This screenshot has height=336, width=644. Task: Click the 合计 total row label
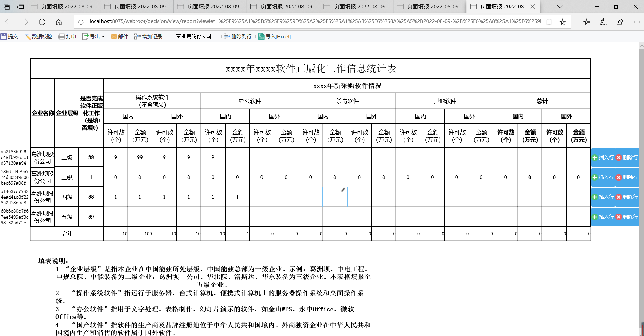67,233
